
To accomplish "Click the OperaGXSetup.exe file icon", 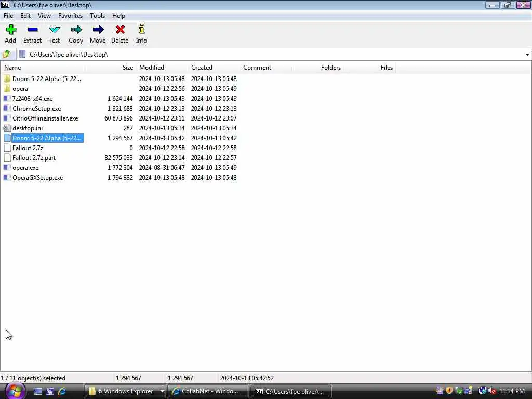I will point(7,178).
